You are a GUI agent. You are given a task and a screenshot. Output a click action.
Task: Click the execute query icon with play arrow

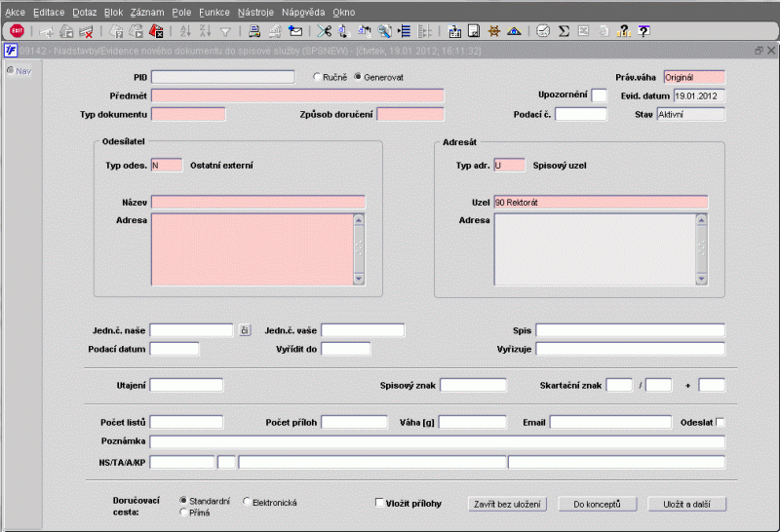136,31
